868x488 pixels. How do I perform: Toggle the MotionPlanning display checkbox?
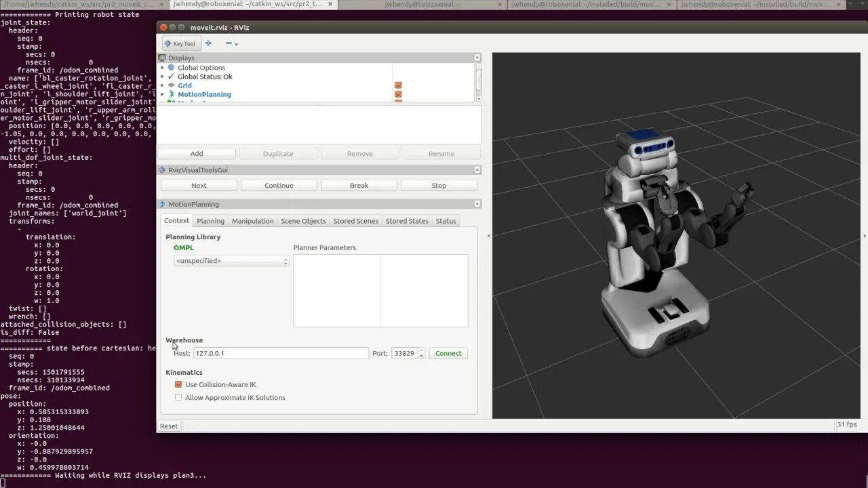coord(398,94)
